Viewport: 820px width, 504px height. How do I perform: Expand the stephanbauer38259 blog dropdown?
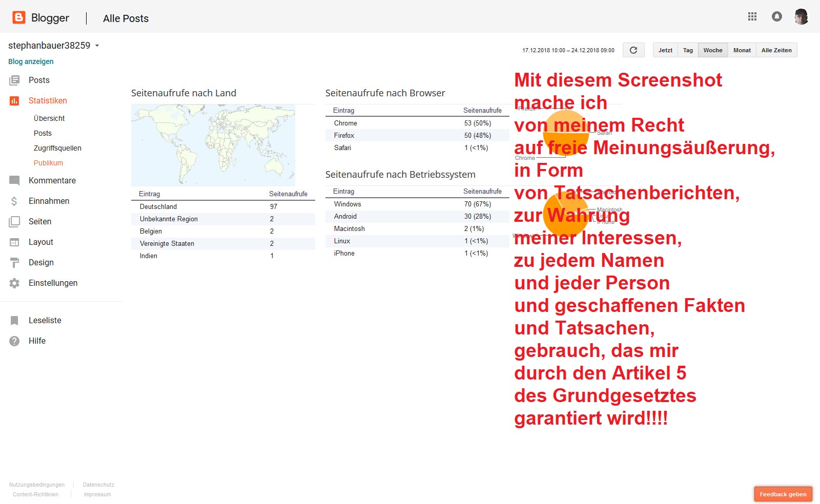[x=97, y=46]
